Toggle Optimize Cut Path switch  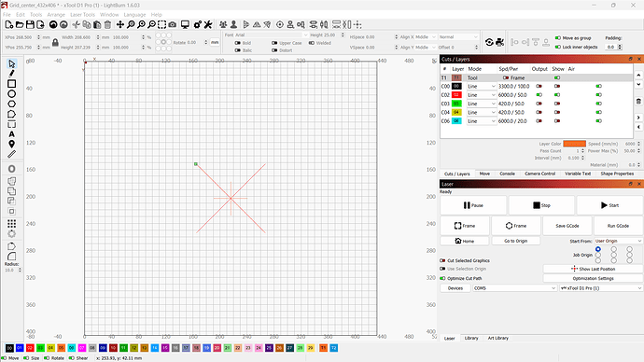click(442, 278)
